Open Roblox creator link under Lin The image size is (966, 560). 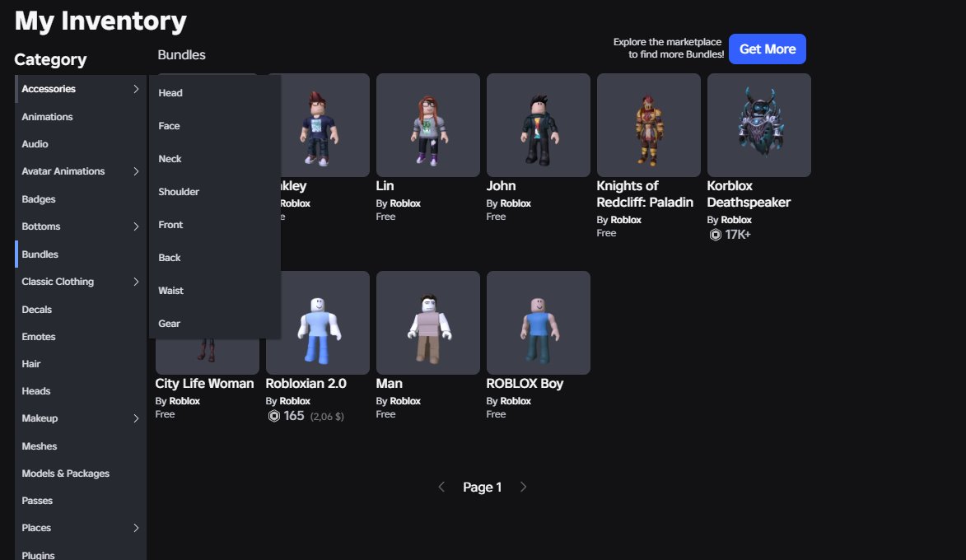click(404, 203)
